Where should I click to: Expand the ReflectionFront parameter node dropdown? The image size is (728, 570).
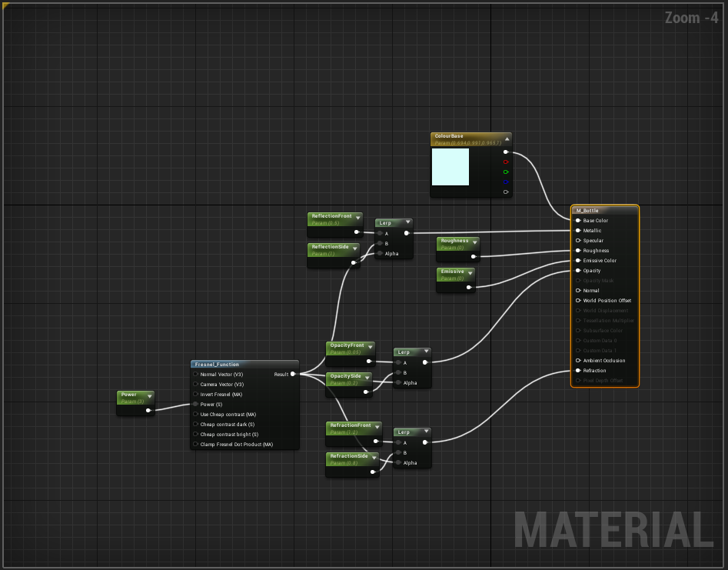coord(356,216)
